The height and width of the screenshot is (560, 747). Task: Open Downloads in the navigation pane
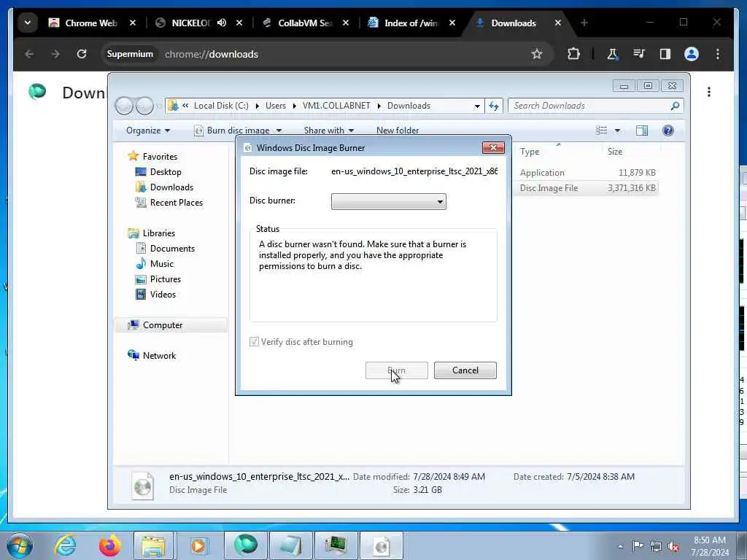click(171, 187)
